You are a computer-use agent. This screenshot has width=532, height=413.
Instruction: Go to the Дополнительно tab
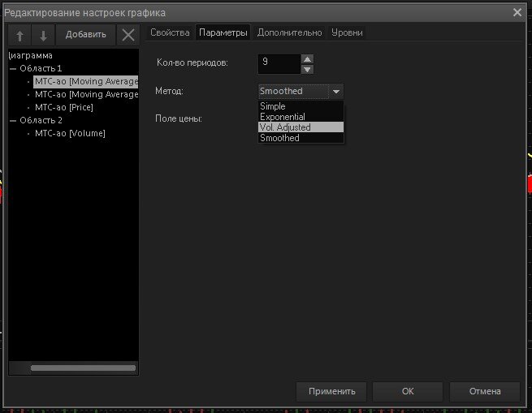[289, 32]
